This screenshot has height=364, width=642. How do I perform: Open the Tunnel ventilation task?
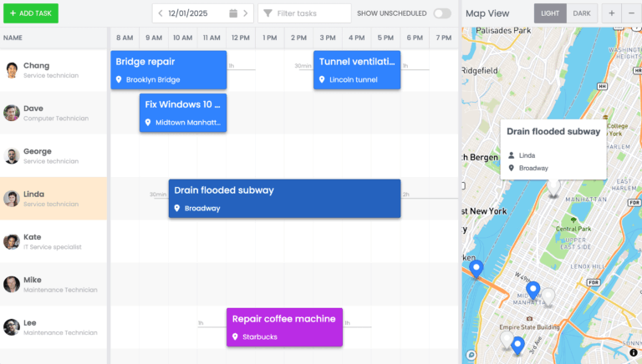click(x=357, y=70)
